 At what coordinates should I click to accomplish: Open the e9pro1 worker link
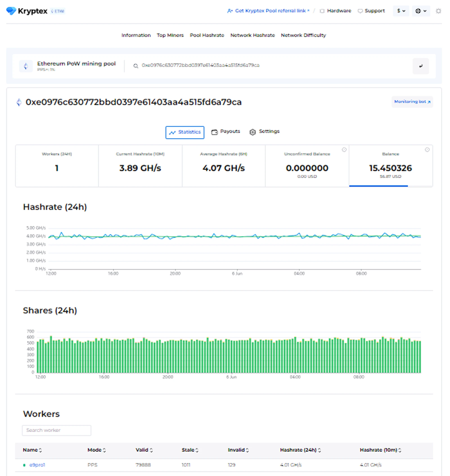[37, 465]
